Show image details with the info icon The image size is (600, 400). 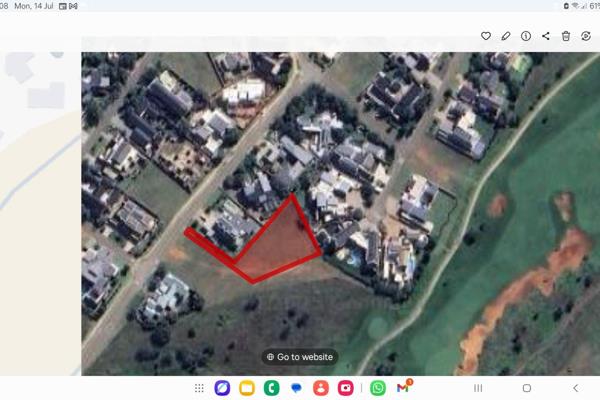coord(526,36)
